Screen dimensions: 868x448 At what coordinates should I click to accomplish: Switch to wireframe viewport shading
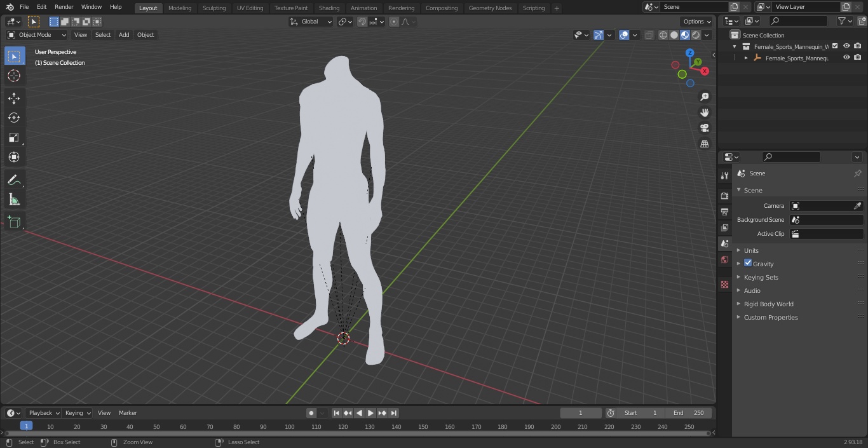pyautogui.click(x=663, y=35)
